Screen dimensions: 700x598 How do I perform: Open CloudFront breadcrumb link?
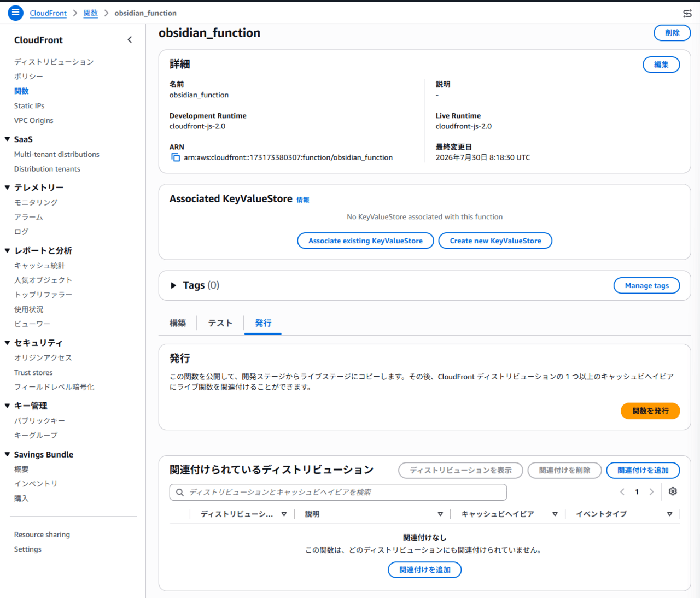[48, 13]
